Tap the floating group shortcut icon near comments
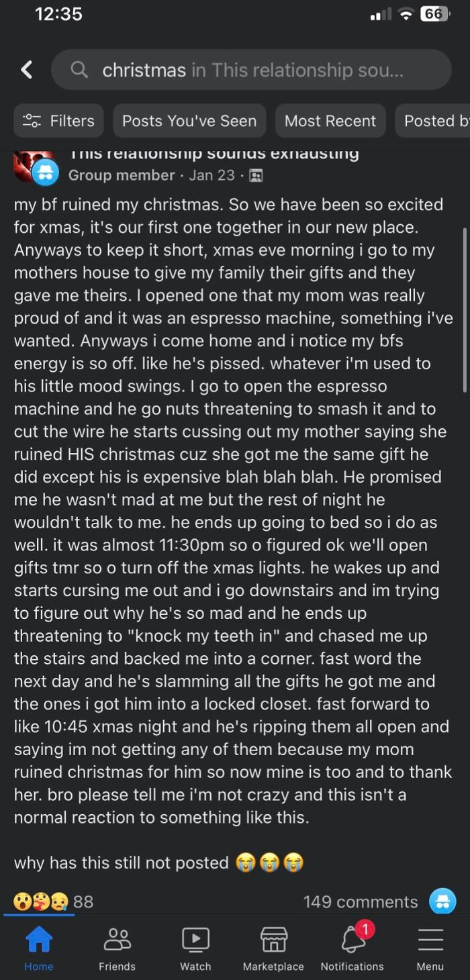Screen dimensions: 470x980 coord(442,901)
